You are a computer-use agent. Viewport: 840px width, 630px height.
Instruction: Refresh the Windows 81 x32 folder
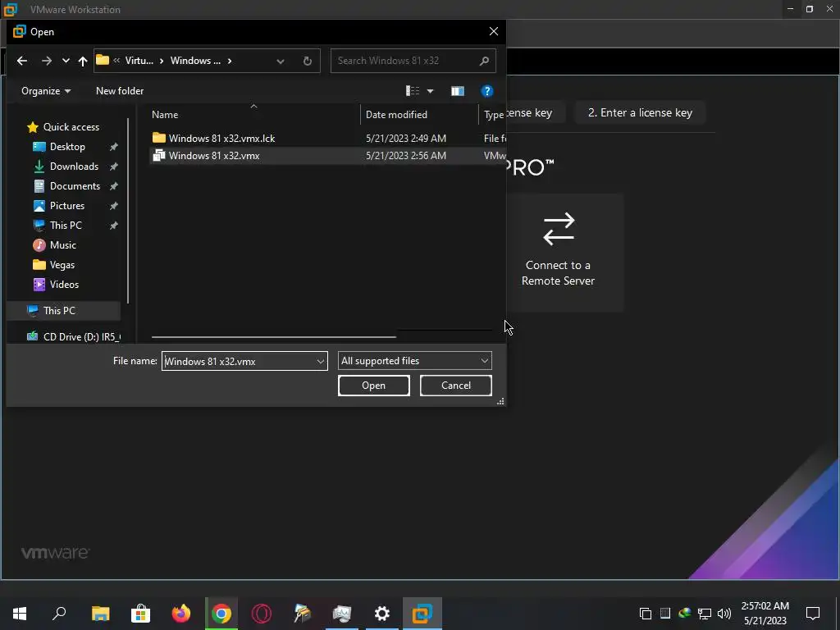[x=308, y=61]
